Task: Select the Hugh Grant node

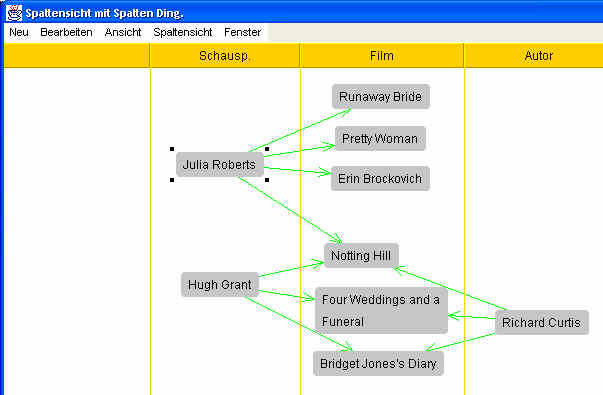Action: [220, 285]
